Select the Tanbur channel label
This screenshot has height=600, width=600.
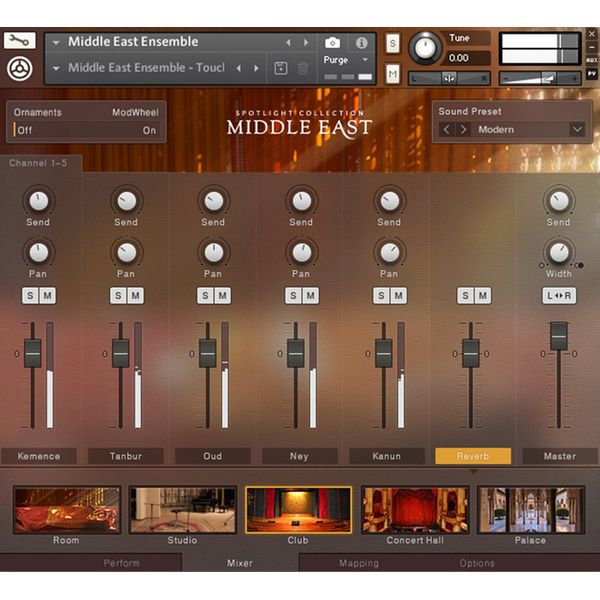click(126, 456)
